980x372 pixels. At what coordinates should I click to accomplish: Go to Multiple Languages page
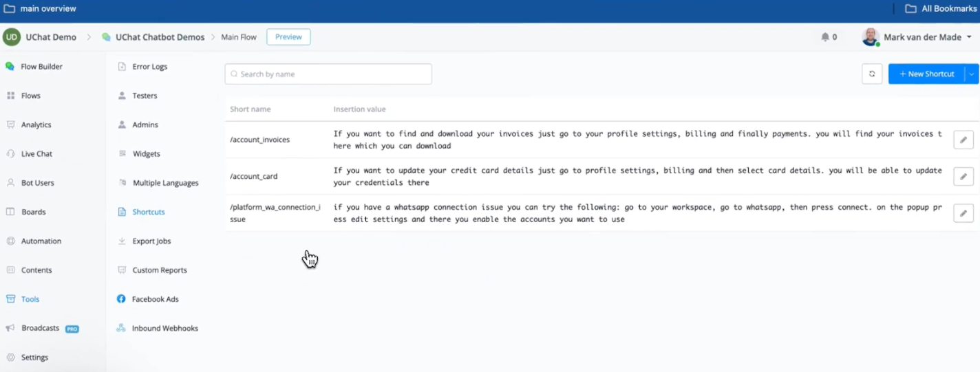[x=165, y=183]
